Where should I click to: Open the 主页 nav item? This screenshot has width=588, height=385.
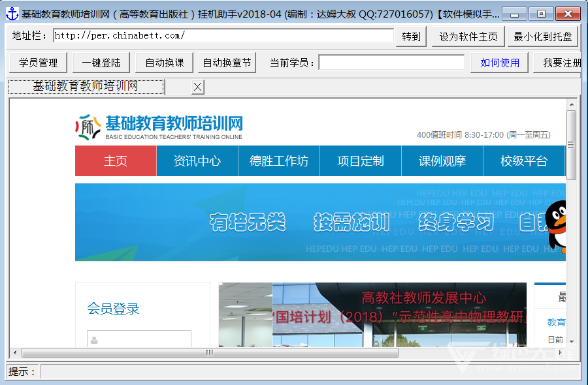pyautogui.click(x=116, y=161)
